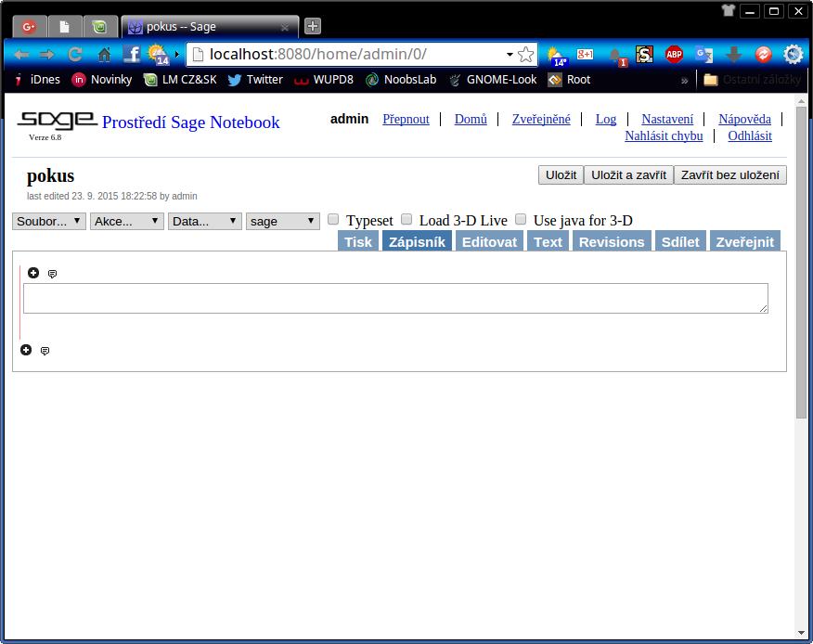The width and height of the screenshot is (813, 644).
Task: Open the Soubor... dropdown
Action: point(49,222)
